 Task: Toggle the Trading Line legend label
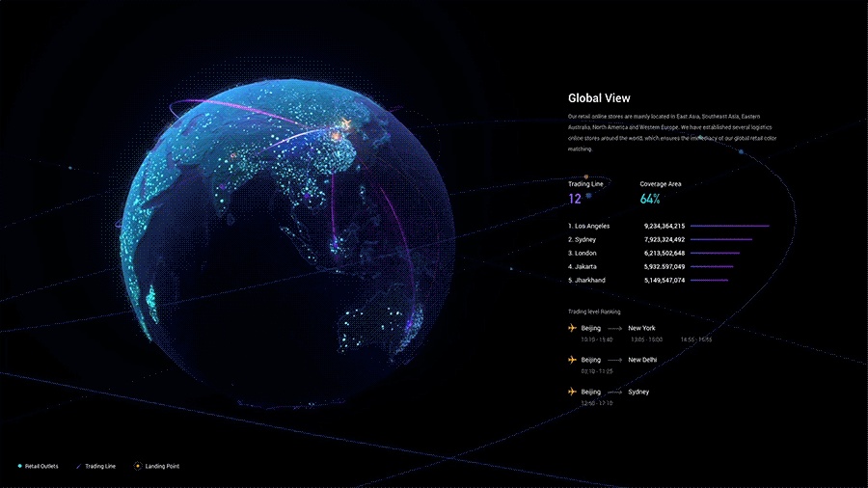[x=100, y=467]
